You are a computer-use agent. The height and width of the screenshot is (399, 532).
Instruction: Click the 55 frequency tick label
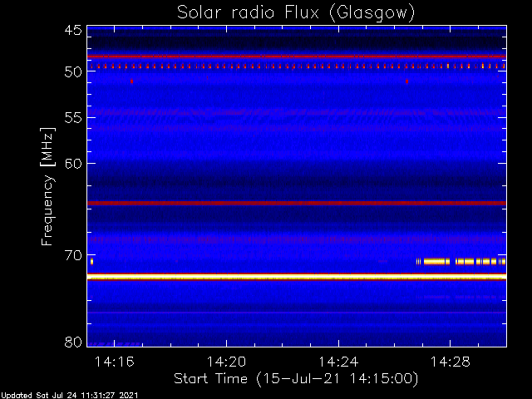73,118
